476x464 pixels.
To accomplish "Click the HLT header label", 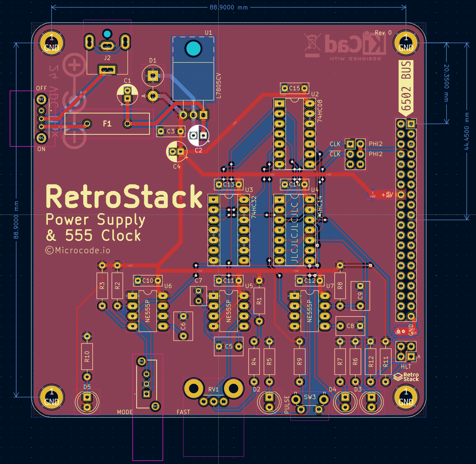I will pos(406,367).
